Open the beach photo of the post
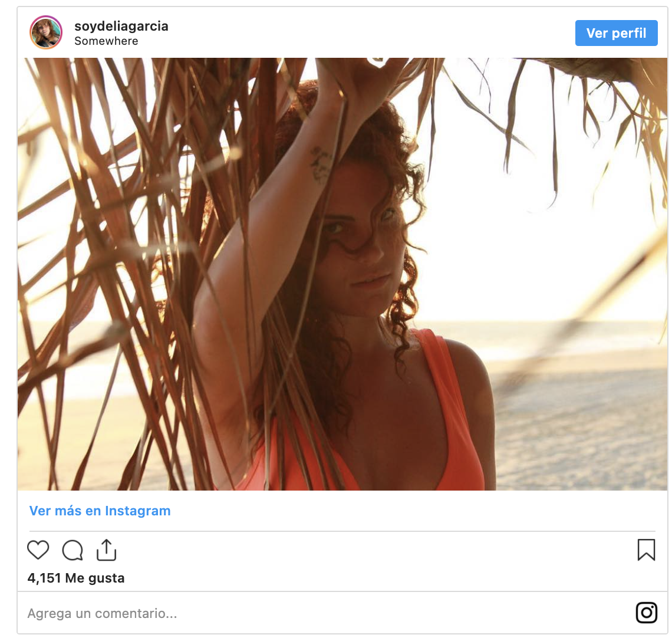 [x=342, y=274]
